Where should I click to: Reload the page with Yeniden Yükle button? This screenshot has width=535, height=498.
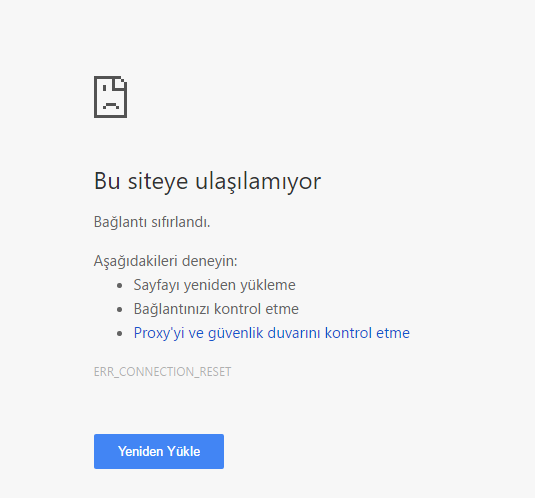coord(159,451)
